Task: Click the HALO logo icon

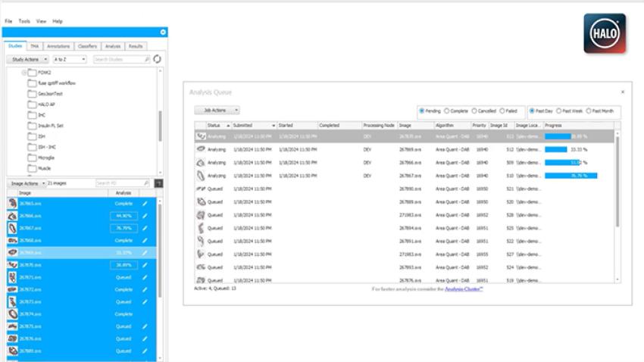Action: point(605,33)
